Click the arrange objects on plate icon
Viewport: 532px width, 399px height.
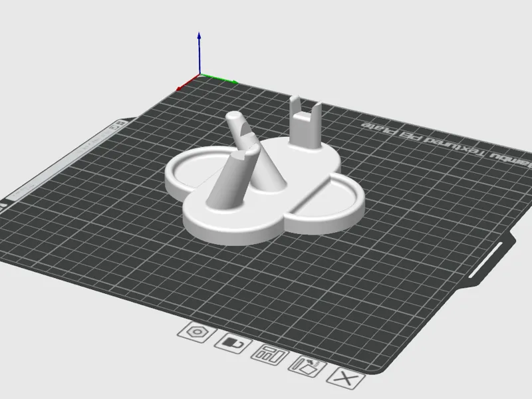[270, 355]
